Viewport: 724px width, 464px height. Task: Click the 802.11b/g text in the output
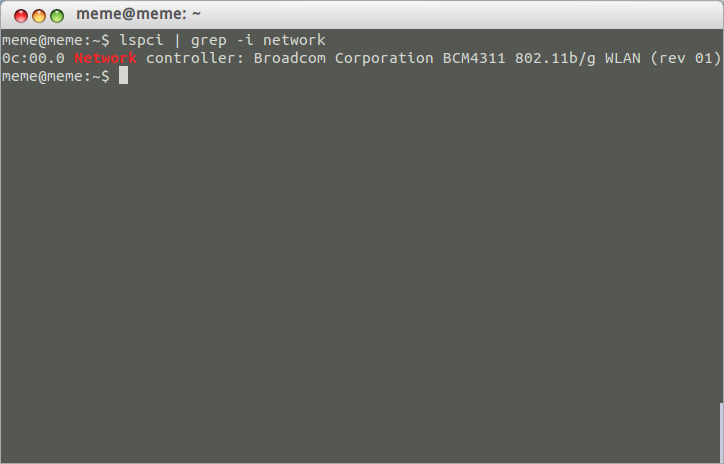555,59
